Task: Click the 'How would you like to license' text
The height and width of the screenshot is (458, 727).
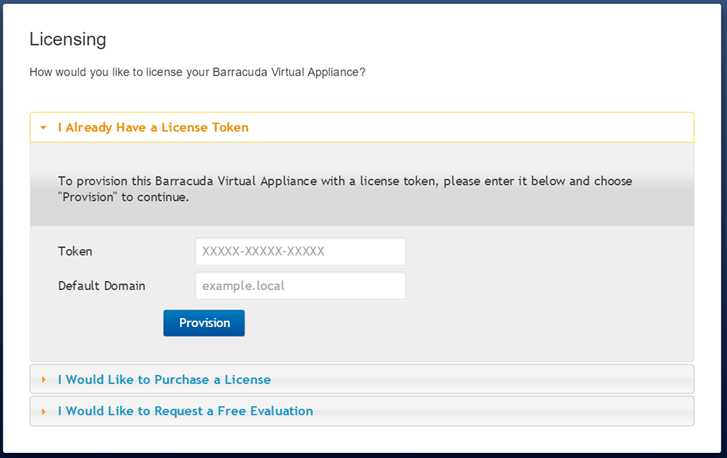Action: pyautogui.click(x=197, y=72)
